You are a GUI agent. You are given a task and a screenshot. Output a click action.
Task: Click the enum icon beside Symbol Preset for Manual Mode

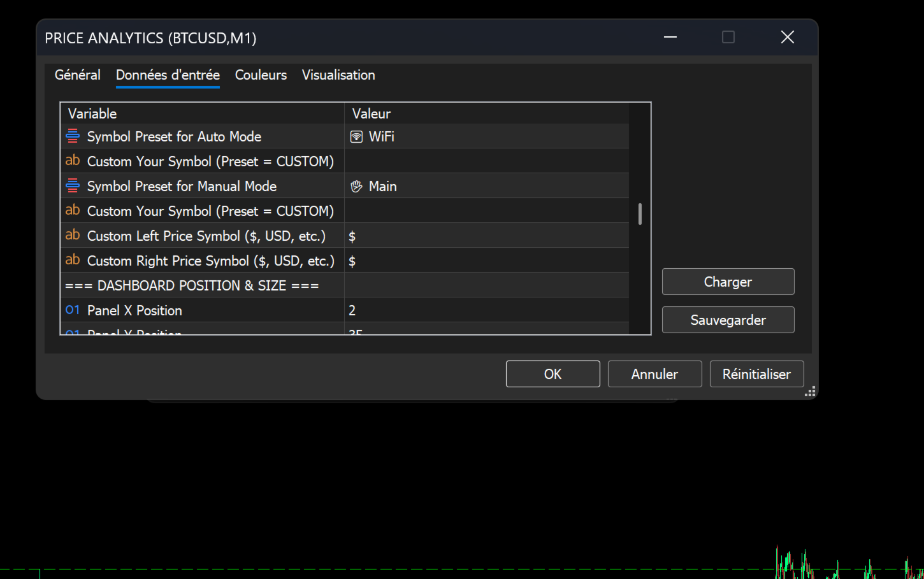tap(73, 185)
